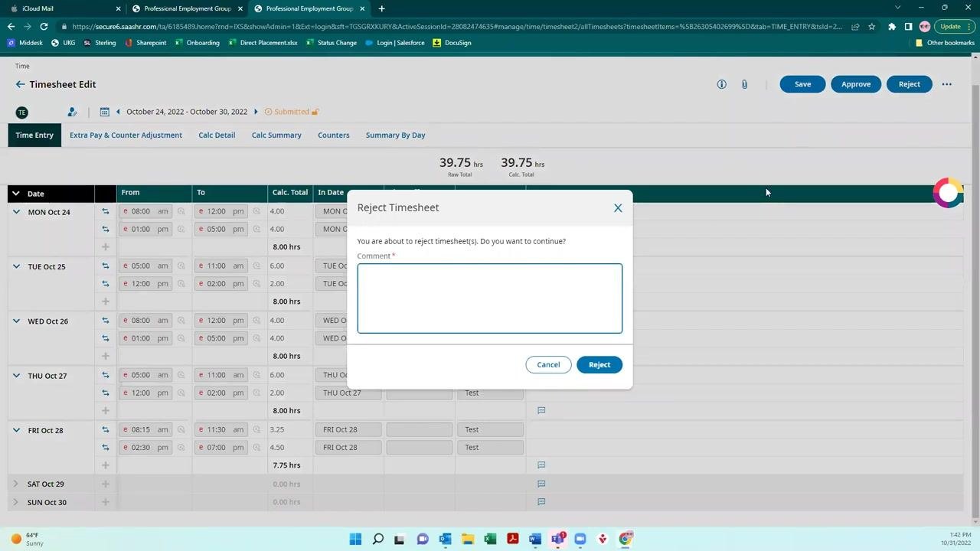
Task: Open the Calc Detail tab
Action: [217, 135]
